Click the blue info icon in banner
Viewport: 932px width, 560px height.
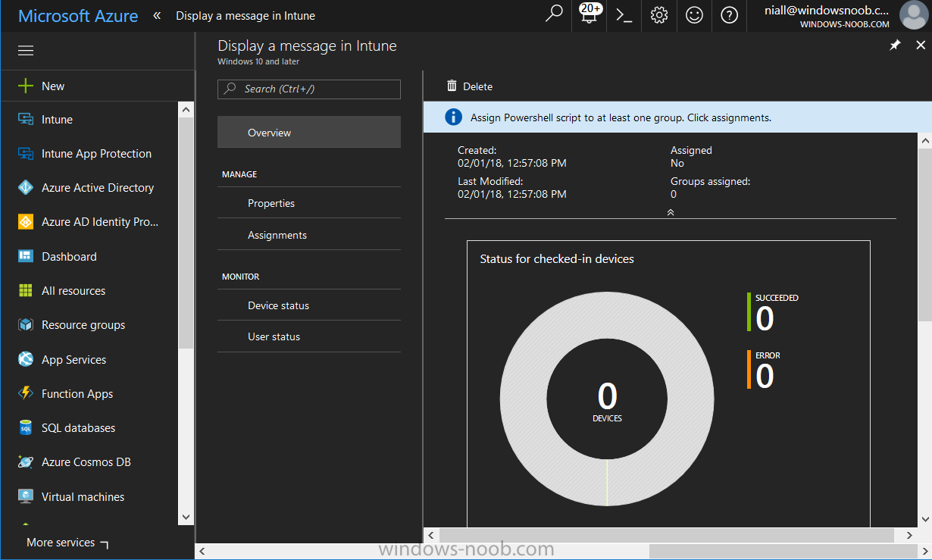453,117
